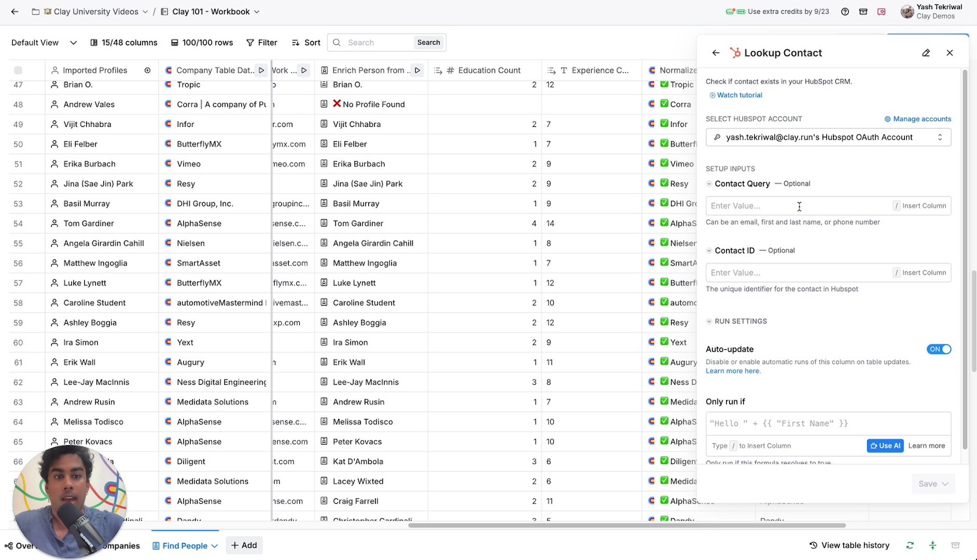The width and height of the screenshot is (977, 560).
Task: Focus the Only run if formula field
Action: click(828, 423)
